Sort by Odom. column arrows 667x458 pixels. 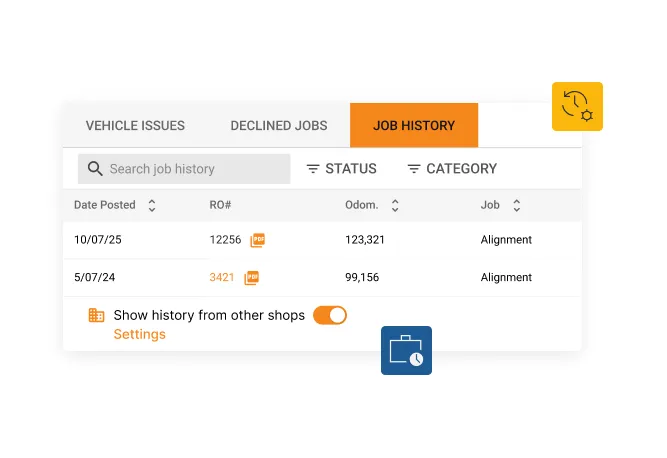pyautogui.click(x=395, y=205)
